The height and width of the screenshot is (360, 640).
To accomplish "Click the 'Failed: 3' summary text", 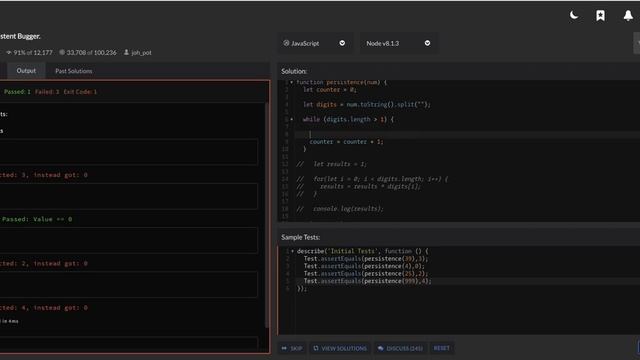I will tap(47, 92).
